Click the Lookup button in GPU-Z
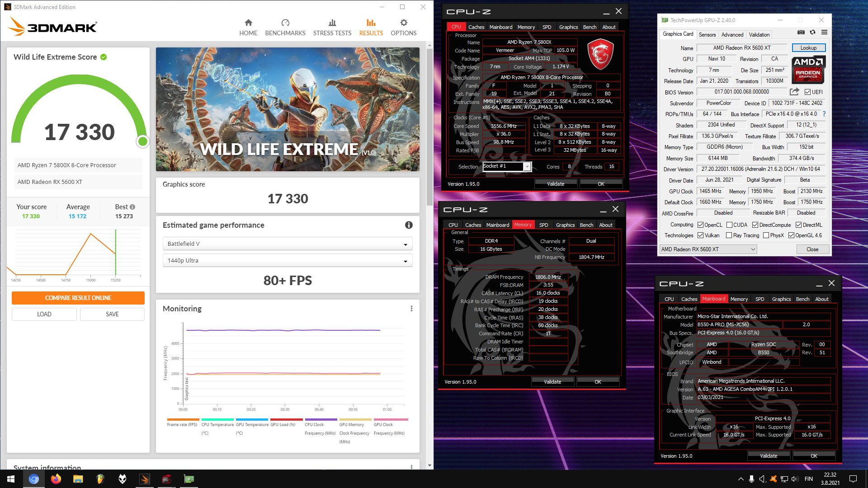 click(808, 48)
